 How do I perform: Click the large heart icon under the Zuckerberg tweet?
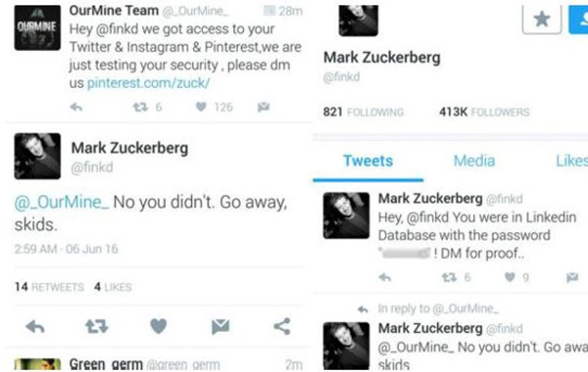point(158,326)
